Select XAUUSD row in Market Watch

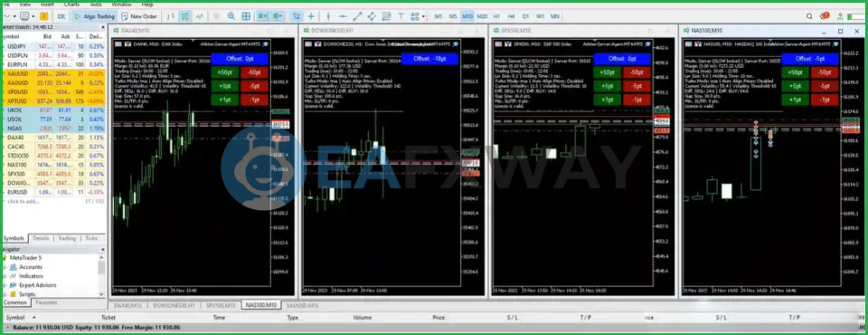point(53,73)
